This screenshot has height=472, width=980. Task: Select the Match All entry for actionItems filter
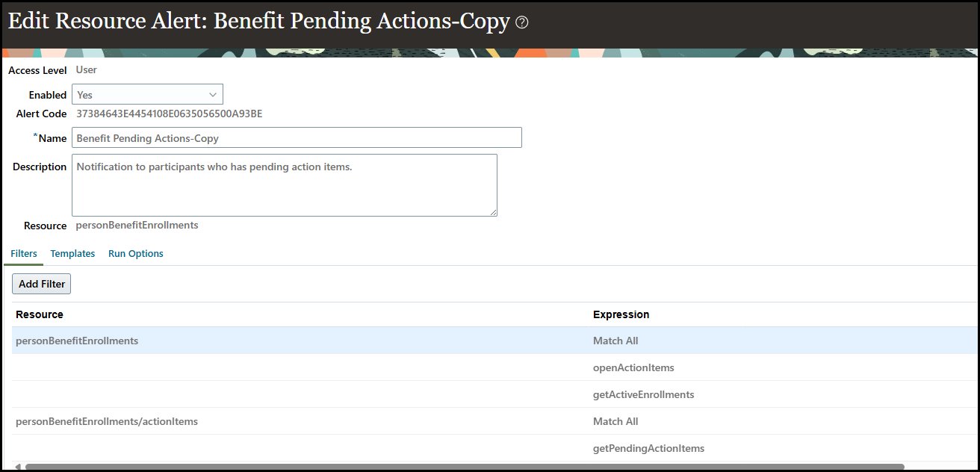pyautogui.click(x=615, y=421)
